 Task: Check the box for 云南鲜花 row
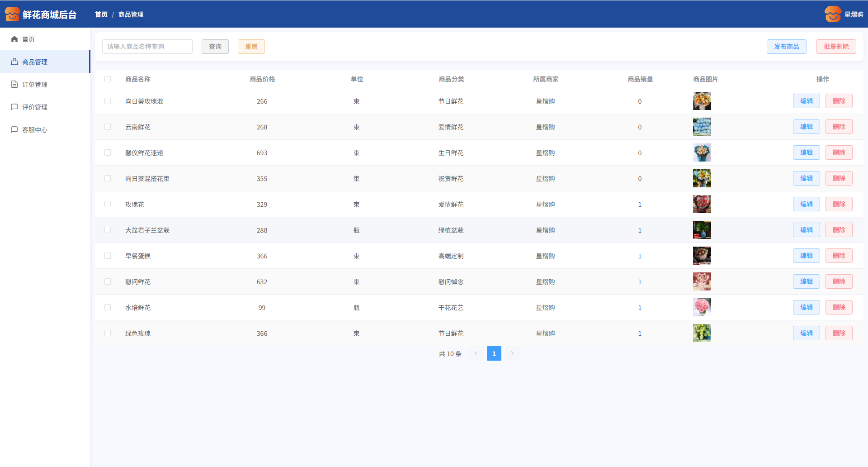[x=108, y=127]
